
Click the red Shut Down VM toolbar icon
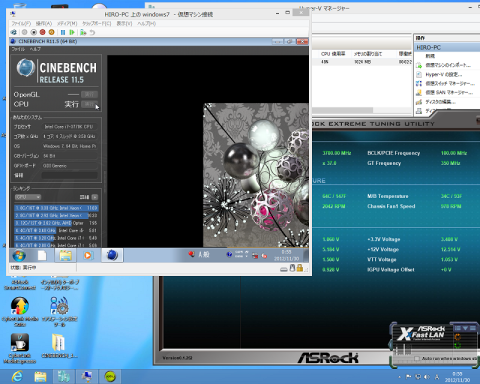point(42,32)
